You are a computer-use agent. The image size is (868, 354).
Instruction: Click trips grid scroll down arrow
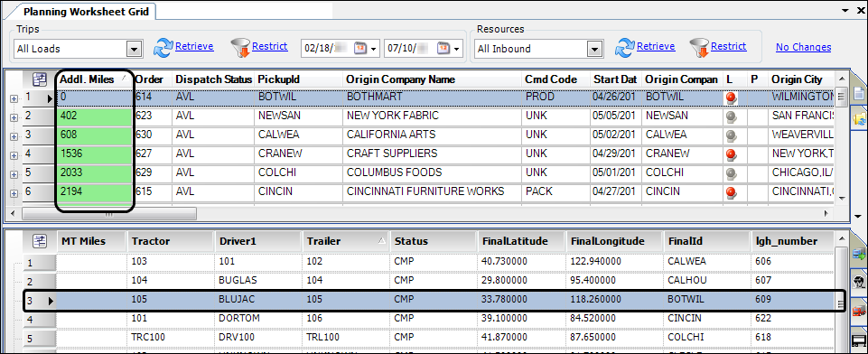pyautogui.click(x=841, y=198)
